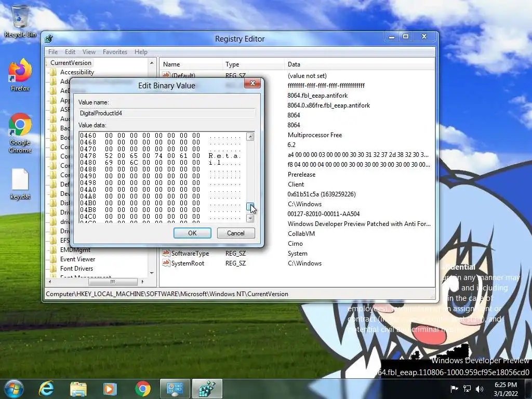Click the tree pane scroll up arrow
Image resolution: width=532 pixels, height=399 pixels.
(x=152, y=63)
